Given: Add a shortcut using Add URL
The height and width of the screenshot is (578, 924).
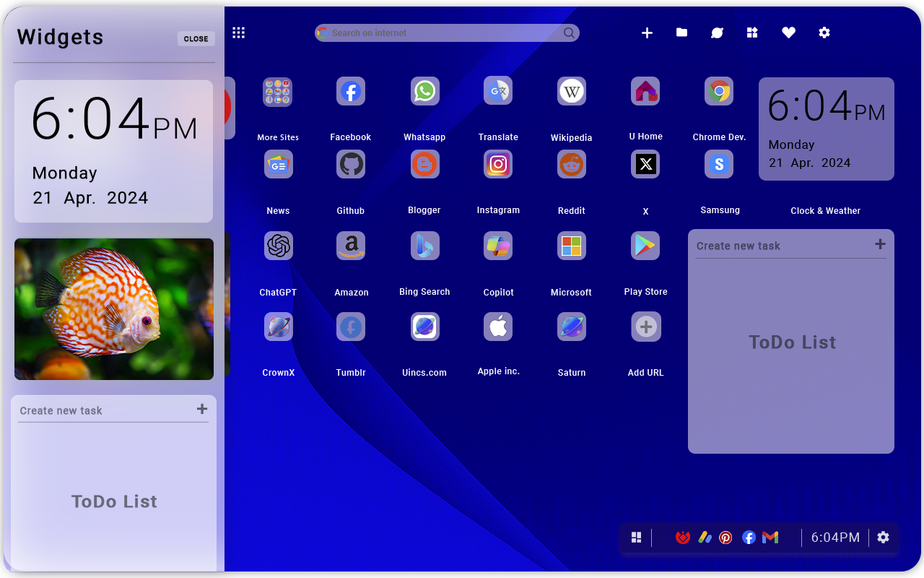Looking at the screenshot, I should [645, 327].
